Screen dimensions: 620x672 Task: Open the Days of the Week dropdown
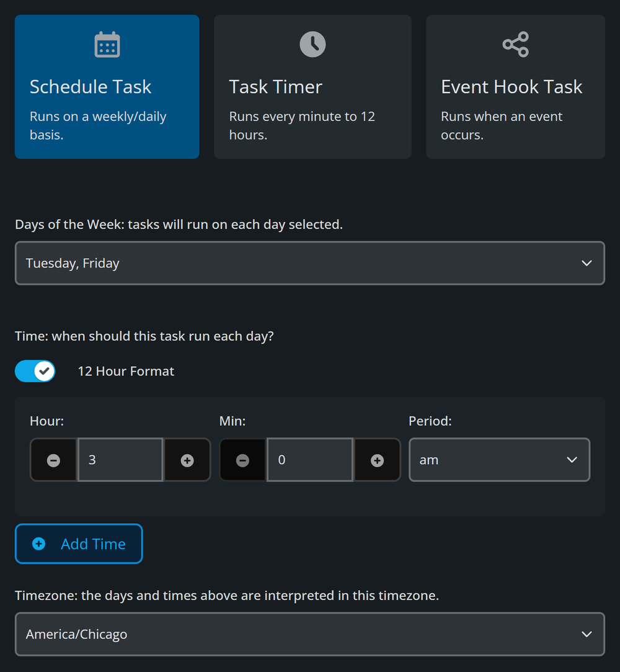[310, 263]
